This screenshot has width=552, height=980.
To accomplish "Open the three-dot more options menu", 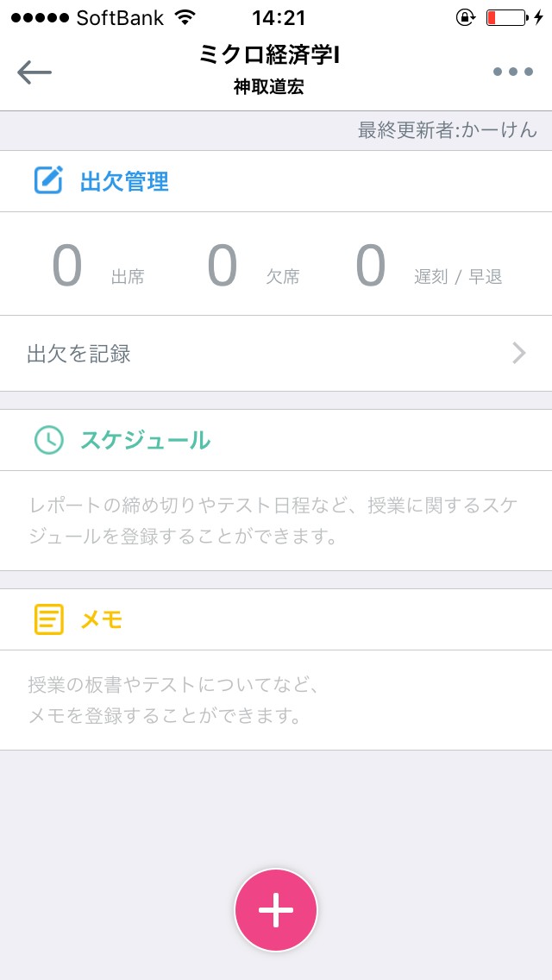I will (513, 72).
